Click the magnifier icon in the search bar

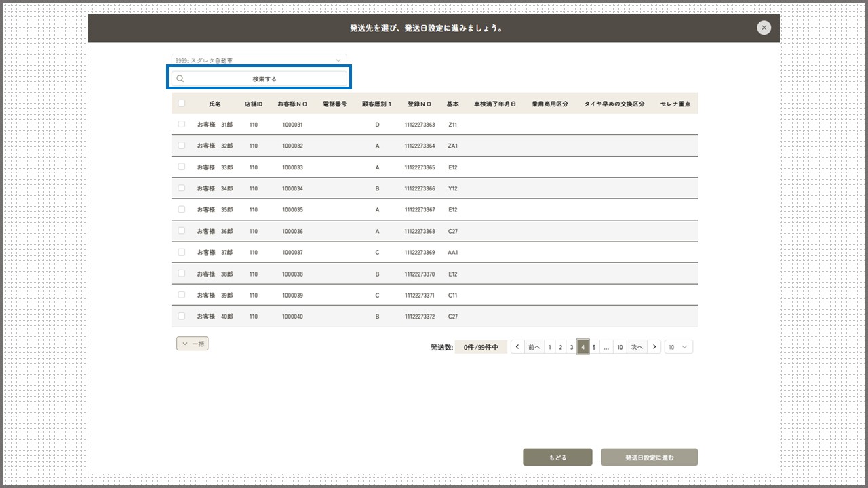(180, 79)
